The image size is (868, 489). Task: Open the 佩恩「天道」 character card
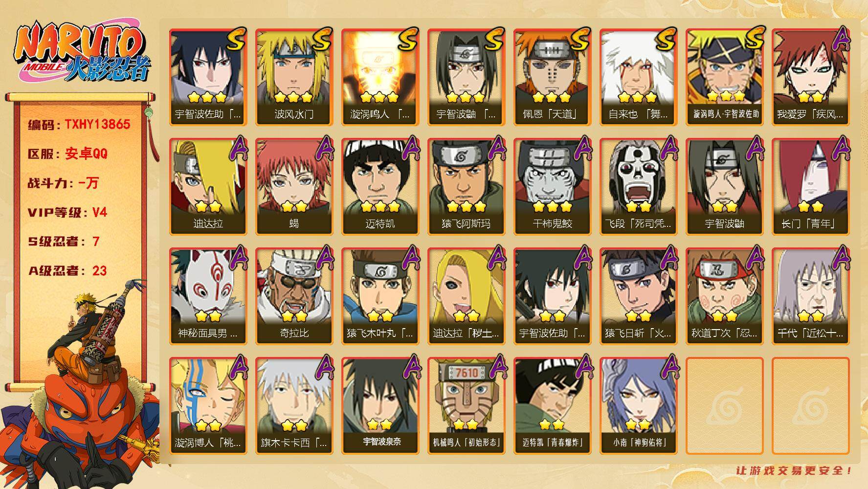(x=552, y=77)
